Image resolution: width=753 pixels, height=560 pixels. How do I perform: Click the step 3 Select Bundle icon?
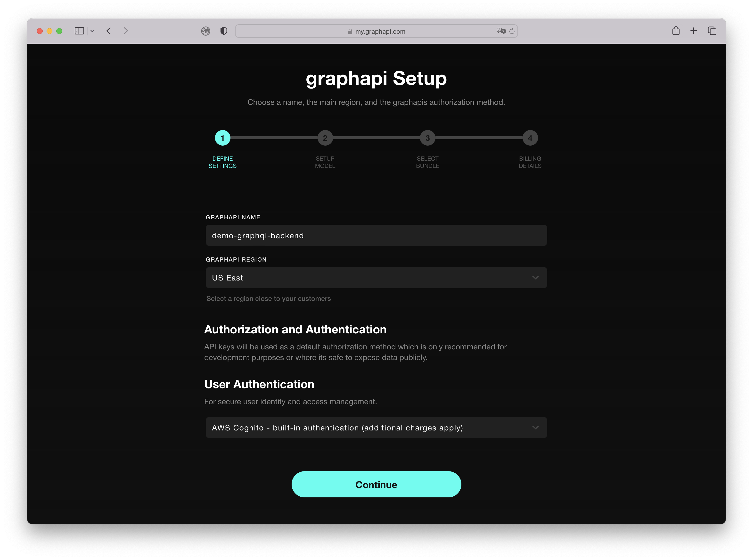[x=428, y=138]
